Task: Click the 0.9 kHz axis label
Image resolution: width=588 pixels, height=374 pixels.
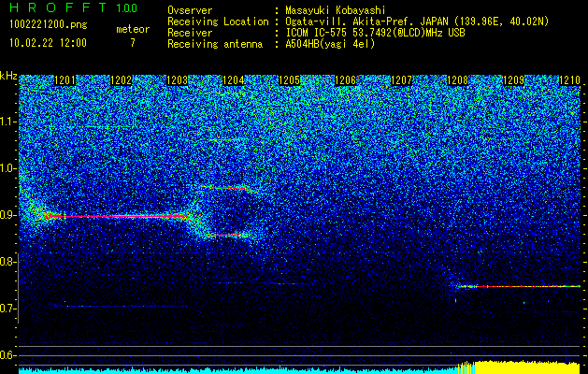Action: click(x=8, y=215)
